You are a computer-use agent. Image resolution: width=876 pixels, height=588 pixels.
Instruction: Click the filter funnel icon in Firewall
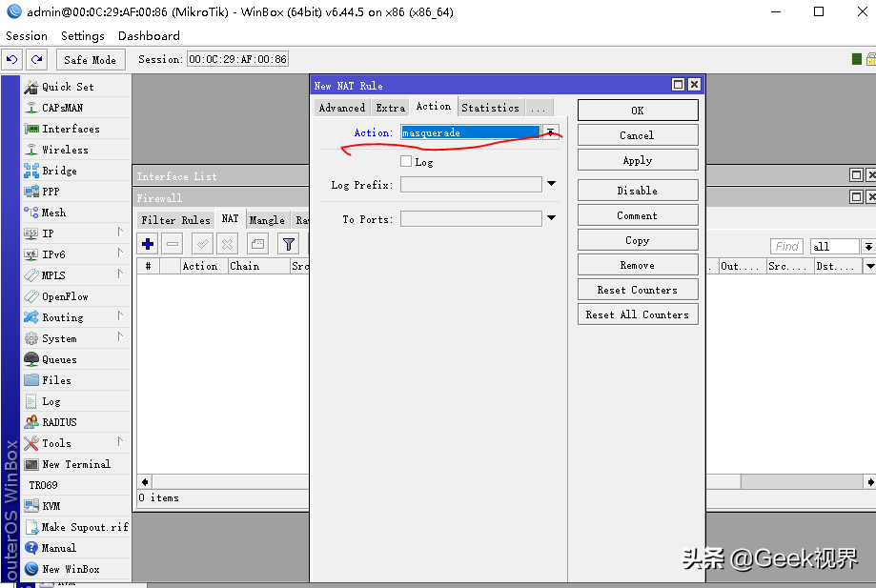[289, 244]
